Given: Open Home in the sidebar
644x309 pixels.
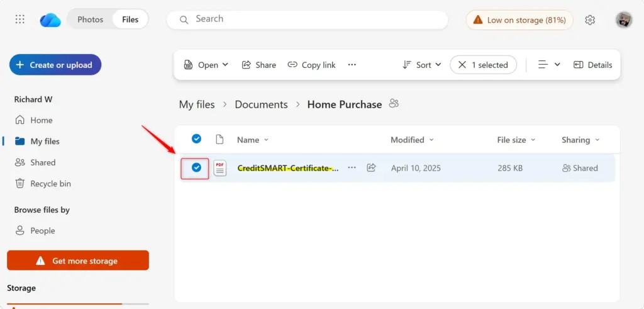Looking at the screenshot, I should tap(34, 120).
